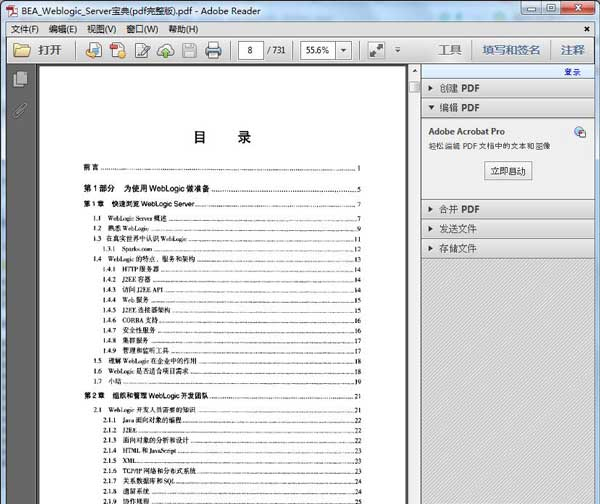The height and width of the screenshot is (504, 600).
Task: Click the save floppy disk icon
Action: coord(189,50)
